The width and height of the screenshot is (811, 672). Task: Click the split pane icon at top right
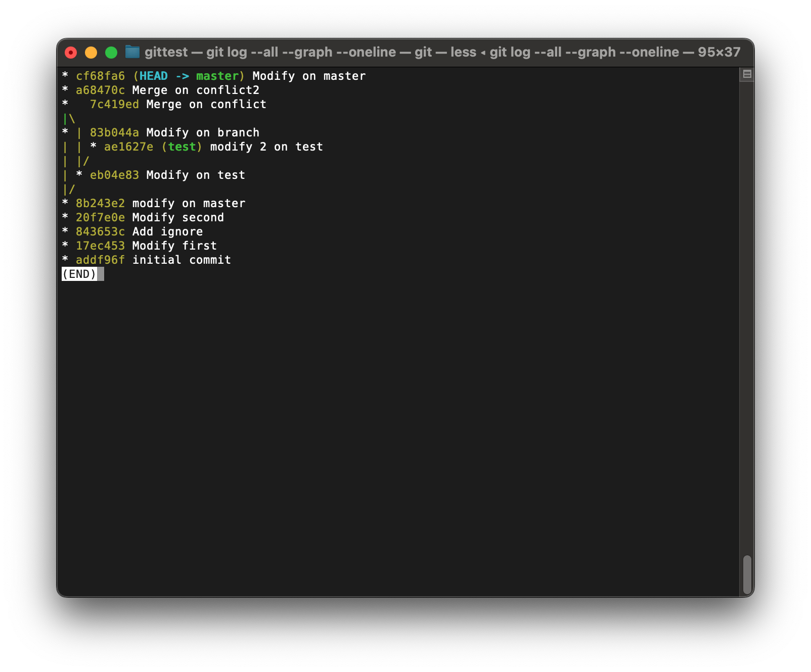coord(747,74)
